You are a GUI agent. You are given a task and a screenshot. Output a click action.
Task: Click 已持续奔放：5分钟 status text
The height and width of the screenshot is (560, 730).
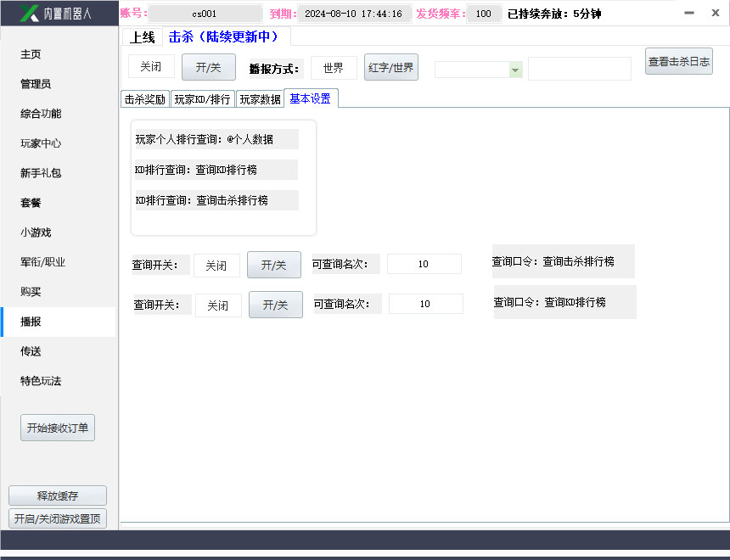[x=554, y=14]
